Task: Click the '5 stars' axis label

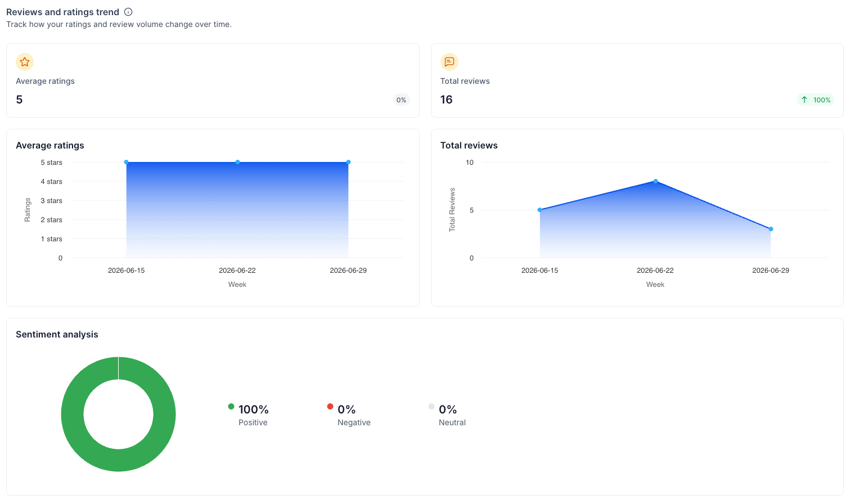Action: point(51,163)
